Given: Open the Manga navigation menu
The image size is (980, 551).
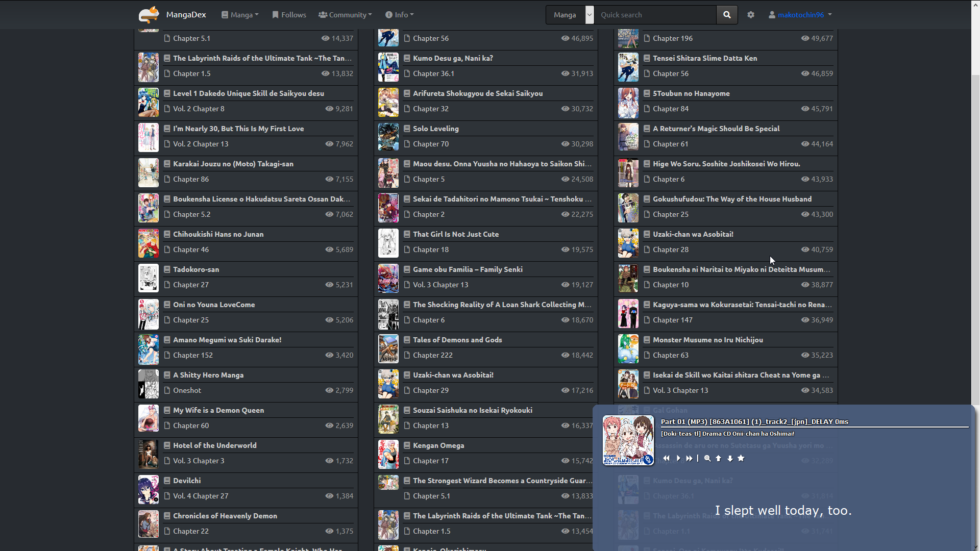Looking at the screenshot, I should 240,15.
